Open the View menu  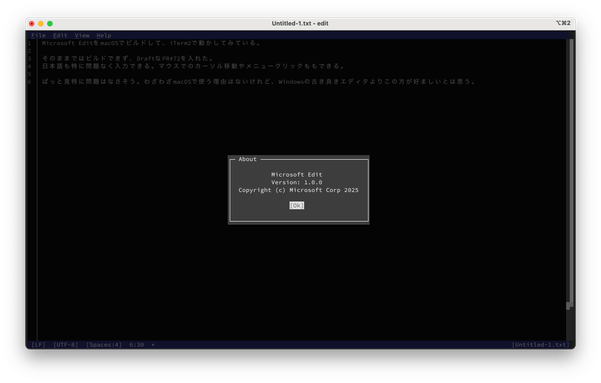82,35
